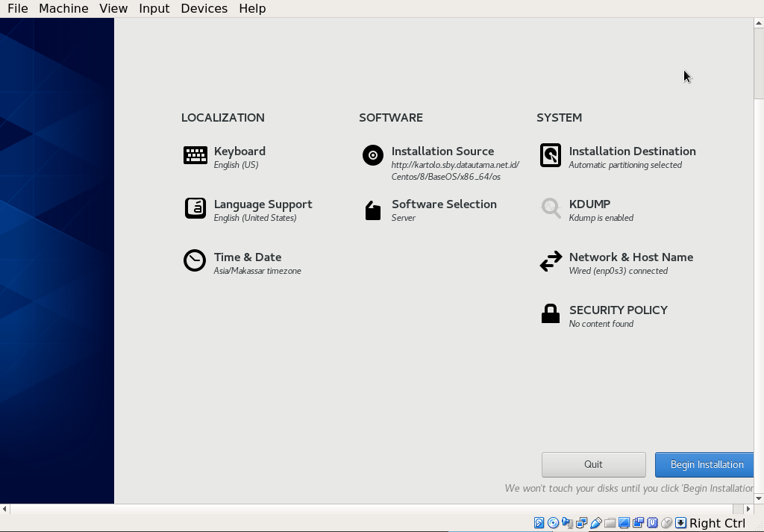Viewport: 764px width, 532px height.
Task: Click the optical disk status icon
Action: (x=553, y=523)
